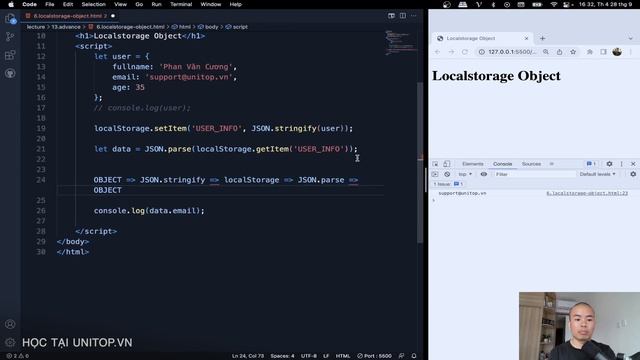Show the console sidebar
Screen dimensions: 640x360
tap(435, 174)
